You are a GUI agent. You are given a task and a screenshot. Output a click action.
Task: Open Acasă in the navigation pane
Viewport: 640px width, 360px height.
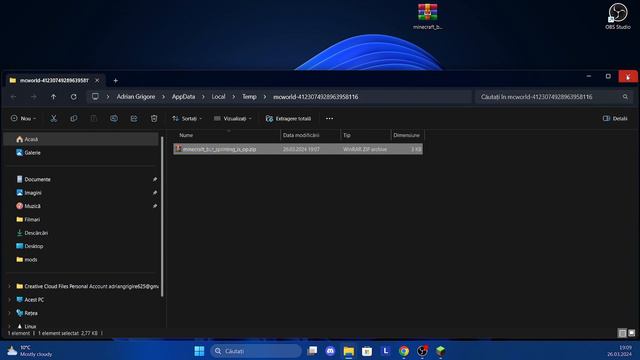(81, 139)
